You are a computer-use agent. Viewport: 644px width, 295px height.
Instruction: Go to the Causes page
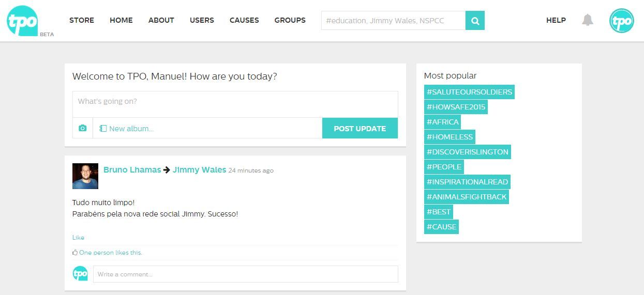tap(244, 20)
